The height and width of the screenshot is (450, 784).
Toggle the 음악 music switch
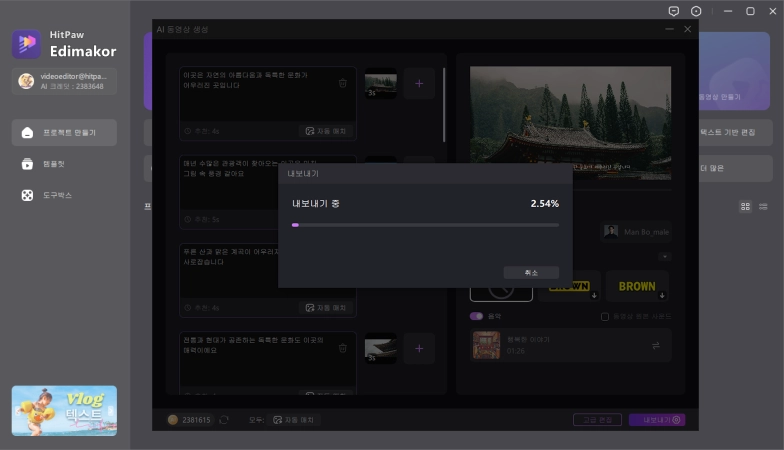coord(476,316)
